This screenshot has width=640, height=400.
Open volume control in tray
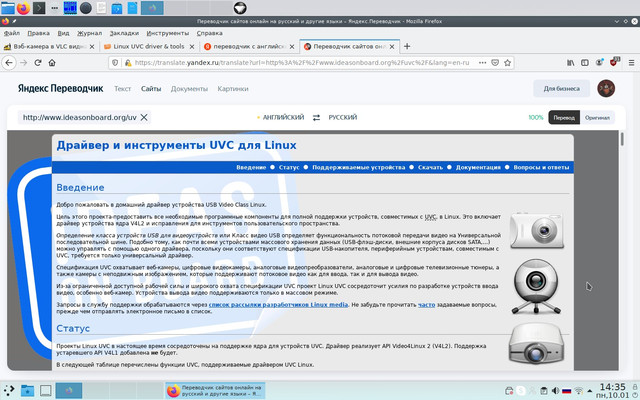(x=555, y=391)
